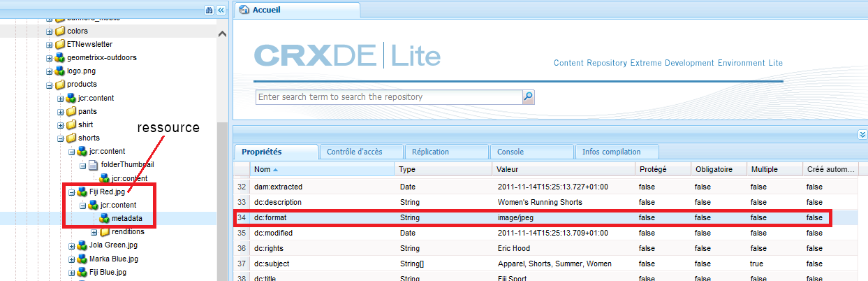Click the Fiji Blue.jpg node icon
Screen dimensions: 868x281
(82, 272)
